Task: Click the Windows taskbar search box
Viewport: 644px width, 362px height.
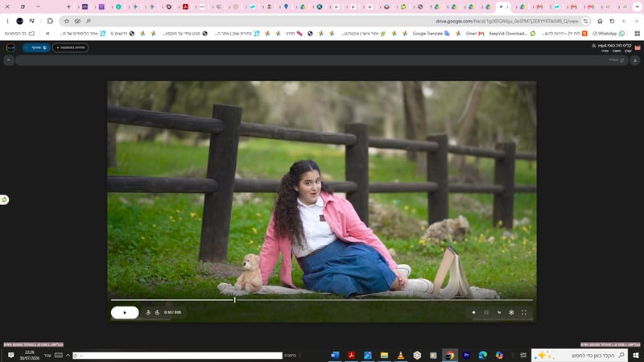Action: pyautogui.click(x=580, y=355)
